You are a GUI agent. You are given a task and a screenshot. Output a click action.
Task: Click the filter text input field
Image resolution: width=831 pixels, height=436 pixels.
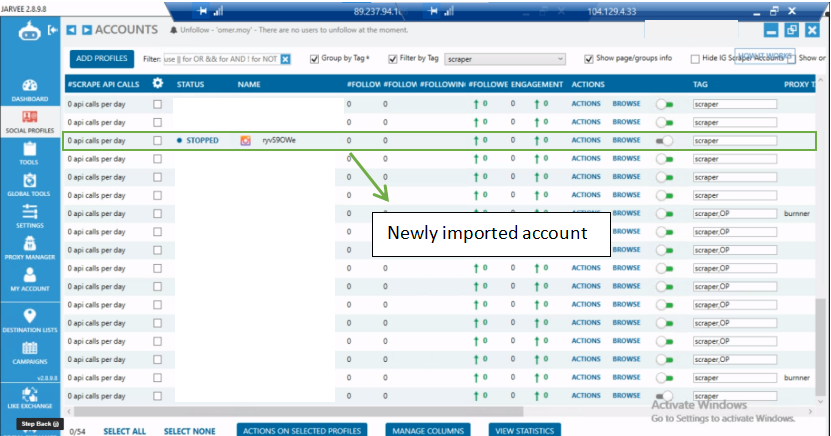click(x=222, y=59)
